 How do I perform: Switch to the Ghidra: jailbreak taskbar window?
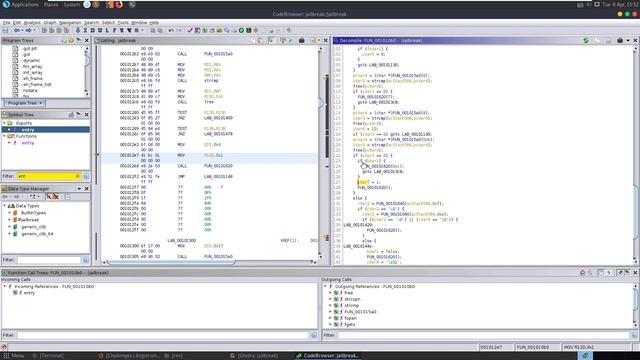click(x=254, y=356)
